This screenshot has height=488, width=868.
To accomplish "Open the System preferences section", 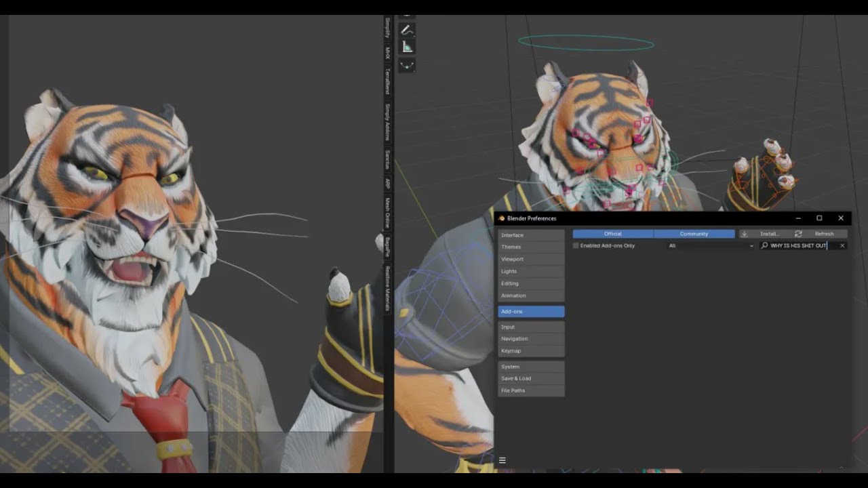I will (x=531, y=367).
